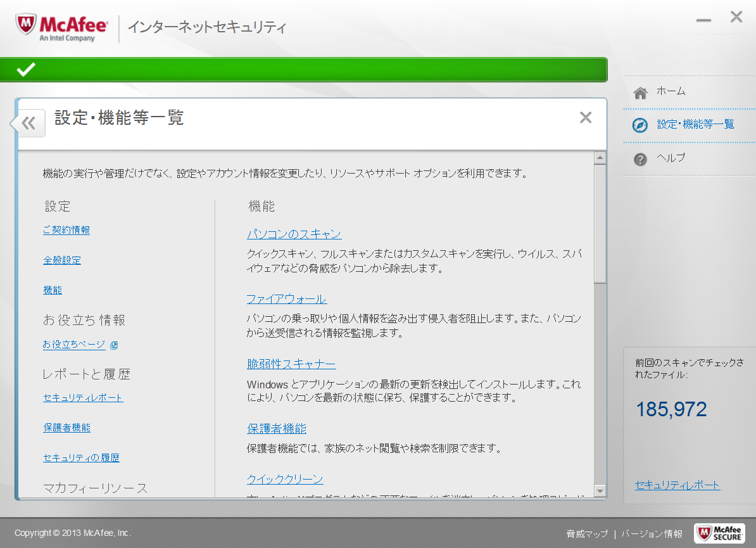756x548 pixels.
Task: Click the 脅威マップ footer link
Action: click(587, 534)
